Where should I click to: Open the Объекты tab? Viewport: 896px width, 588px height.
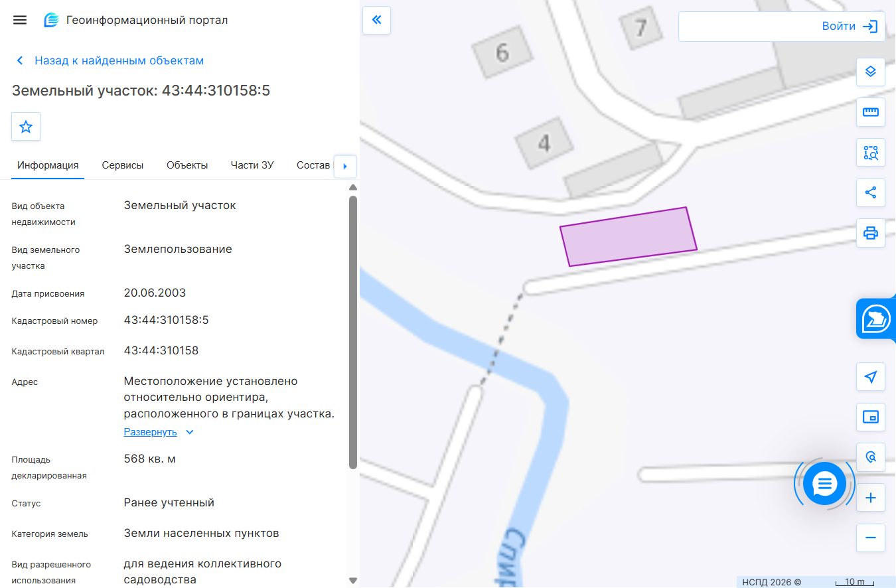(187, 165)
